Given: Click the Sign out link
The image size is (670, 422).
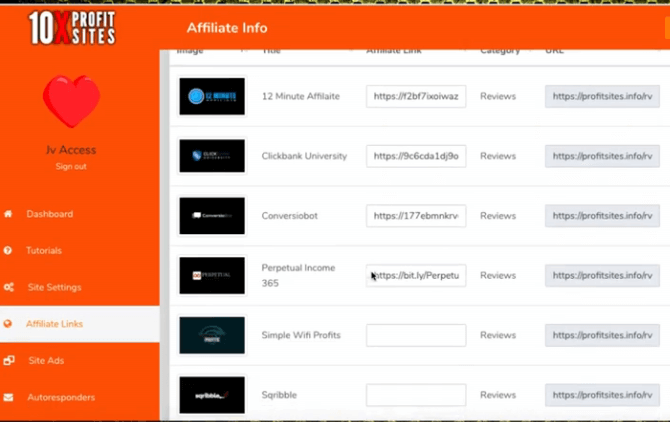Looking at the screenshot, I should coord(71,167).
